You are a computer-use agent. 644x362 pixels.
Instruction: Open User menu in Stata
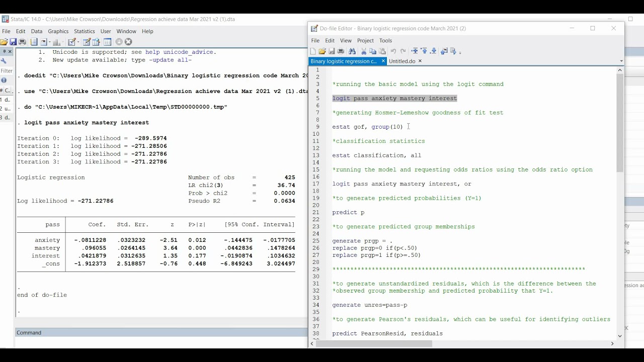106,31
